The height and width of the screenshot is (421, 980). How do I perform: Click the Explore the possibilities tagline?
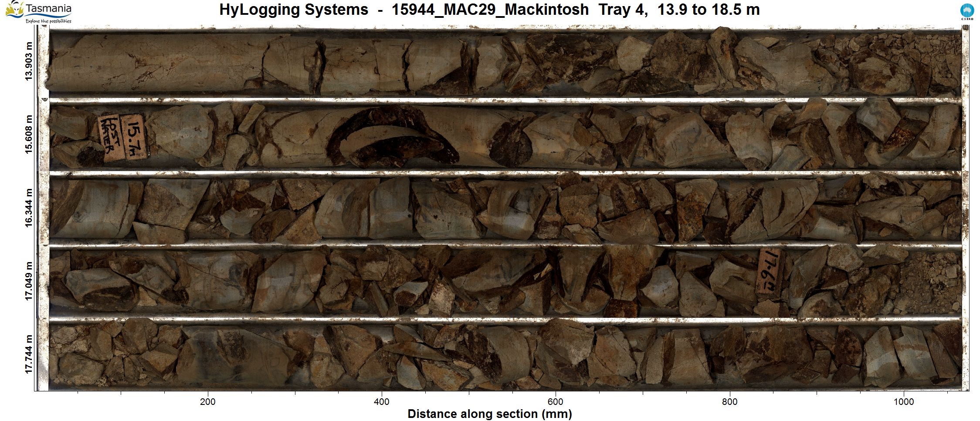pos(48,21)
